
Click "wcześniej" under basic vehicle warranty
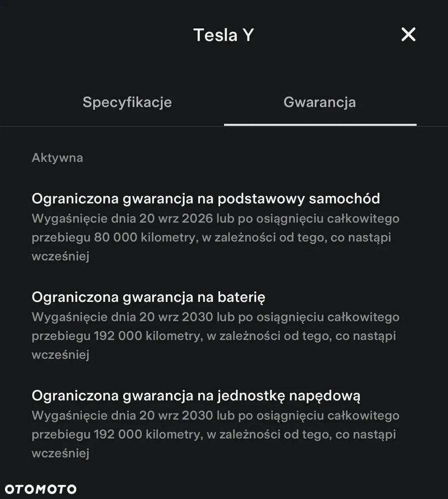[60, 256]
